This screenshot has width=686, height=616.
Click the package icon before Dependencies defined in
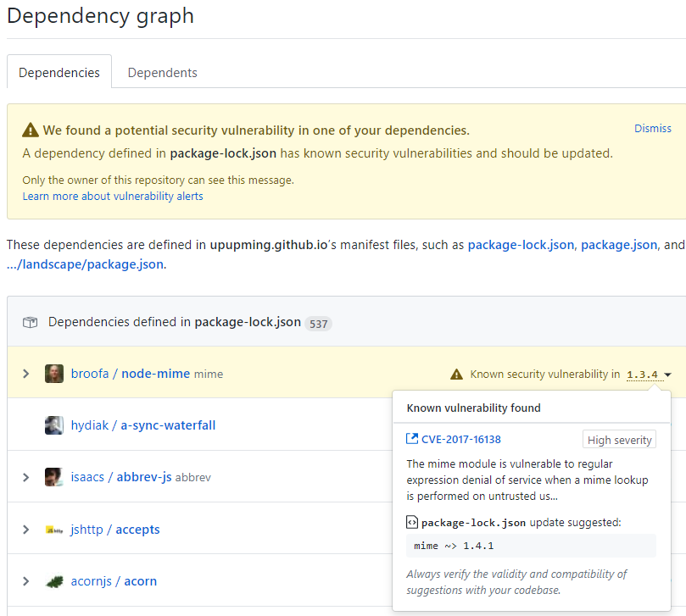30,321
